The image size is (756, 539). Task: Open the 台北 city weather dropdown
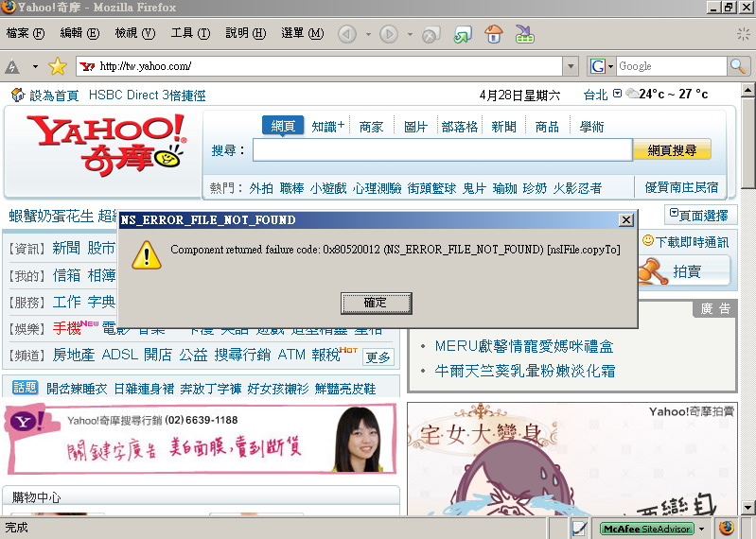point(617,94)
